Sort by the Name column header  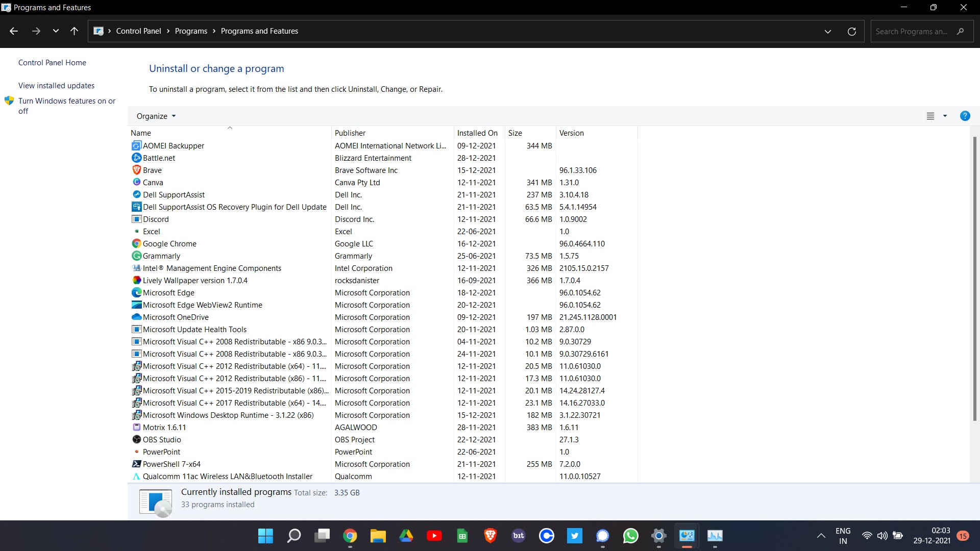tap(230, 133)
